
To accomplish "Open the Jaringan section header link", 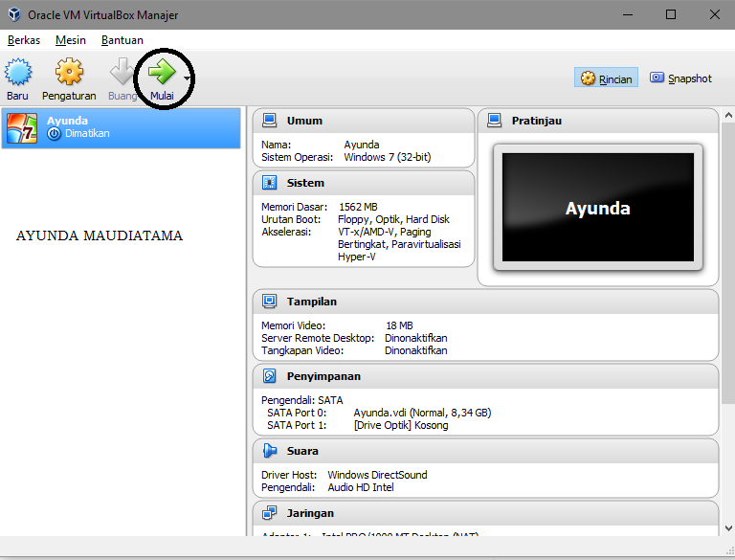I will (x=310, y=513).
